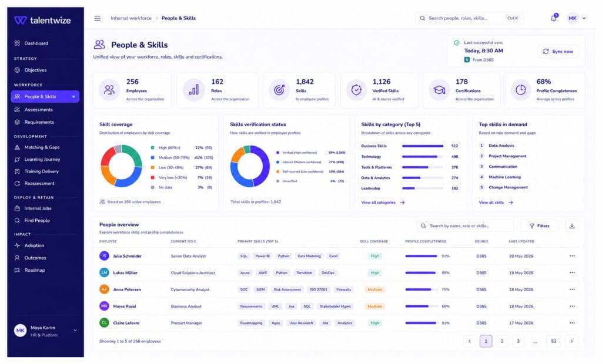
Task: Sort by the Last Updated column header
Action: (521, 242)
